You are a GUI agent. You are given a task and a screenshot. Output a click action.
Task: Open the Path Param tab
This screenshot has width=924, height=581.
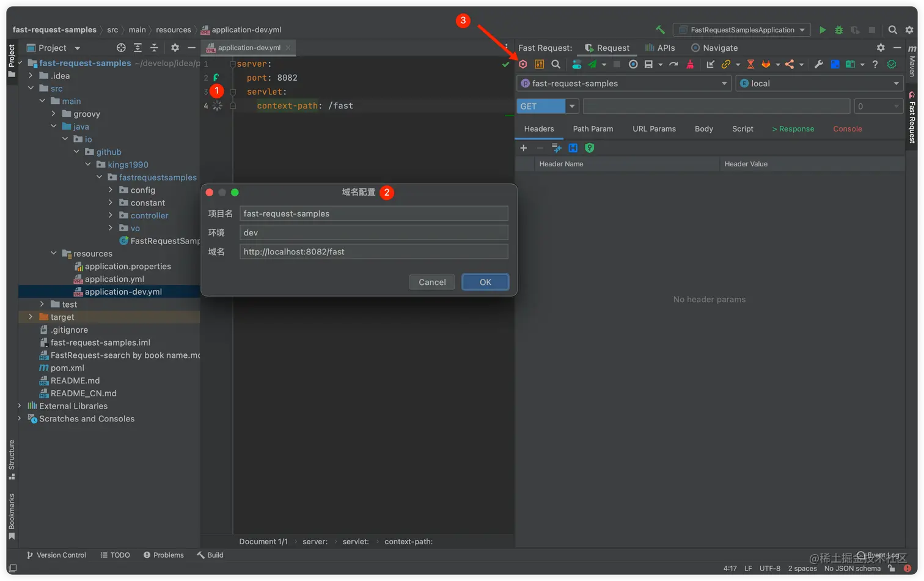point(593,129)
